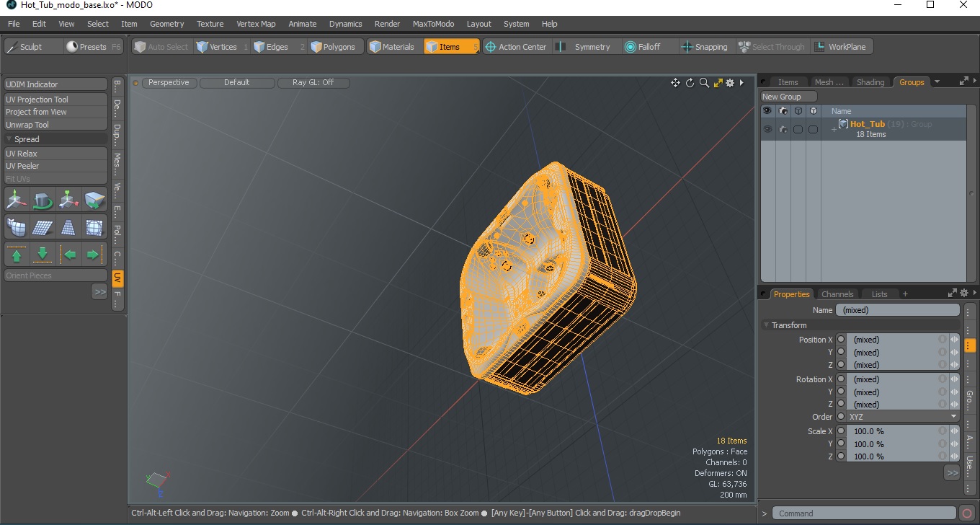
Task: Select the flat UV grid icon
Action: coord(43,228)
